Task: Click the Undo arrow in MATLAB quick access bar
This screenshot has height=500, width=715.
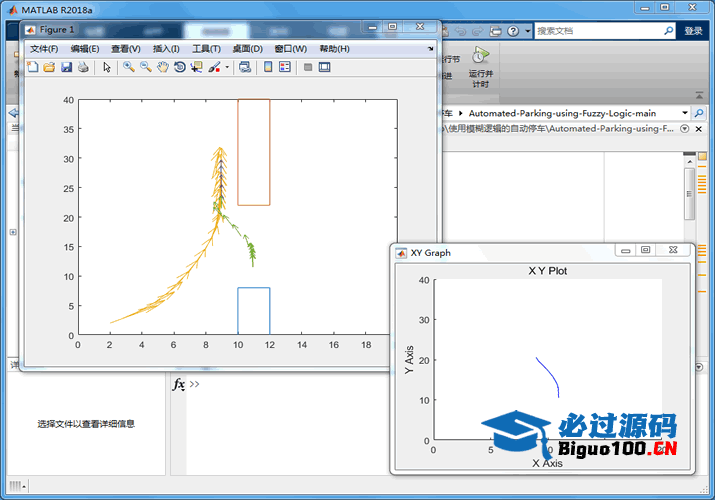Action: click(x=461, y=31)
